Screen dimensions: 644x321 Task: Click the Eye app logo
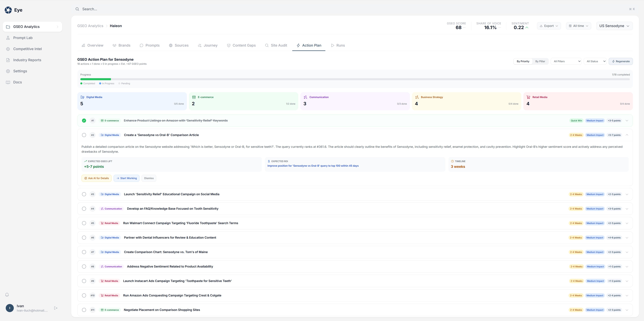pyautogui.click(x=8, y=10)
